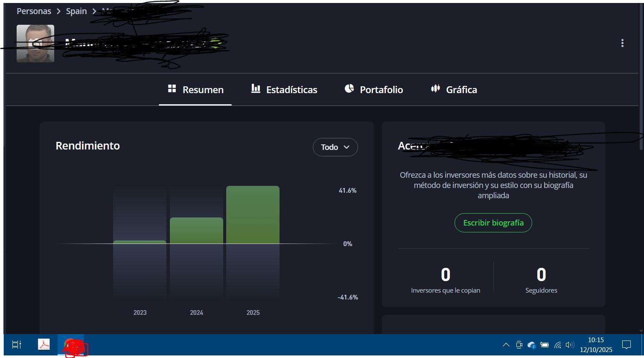Go to Personas in the breadcrumb
This screenshot has width=644, height=358.
(x=34, y=11)
